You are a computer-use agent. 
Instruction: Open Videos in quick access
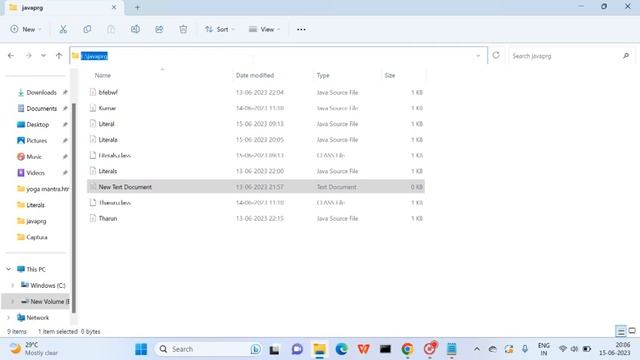tap(35, 173)
